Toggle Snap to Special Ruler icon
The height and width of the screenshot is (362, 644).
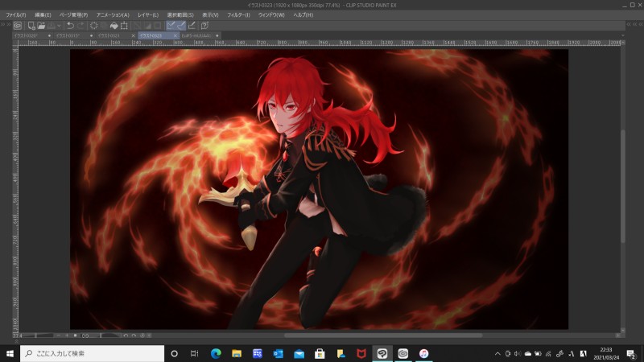[181, 26]
